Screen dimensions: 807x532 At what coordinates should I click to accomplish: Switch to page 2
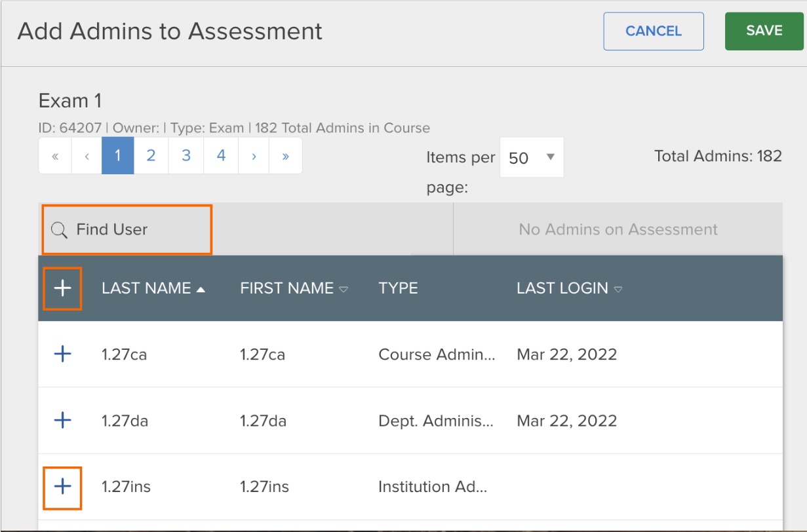click(151, 156)
